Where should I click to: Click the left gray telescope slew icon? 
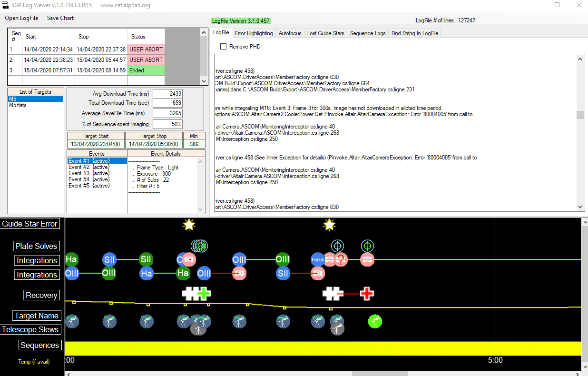198,328
